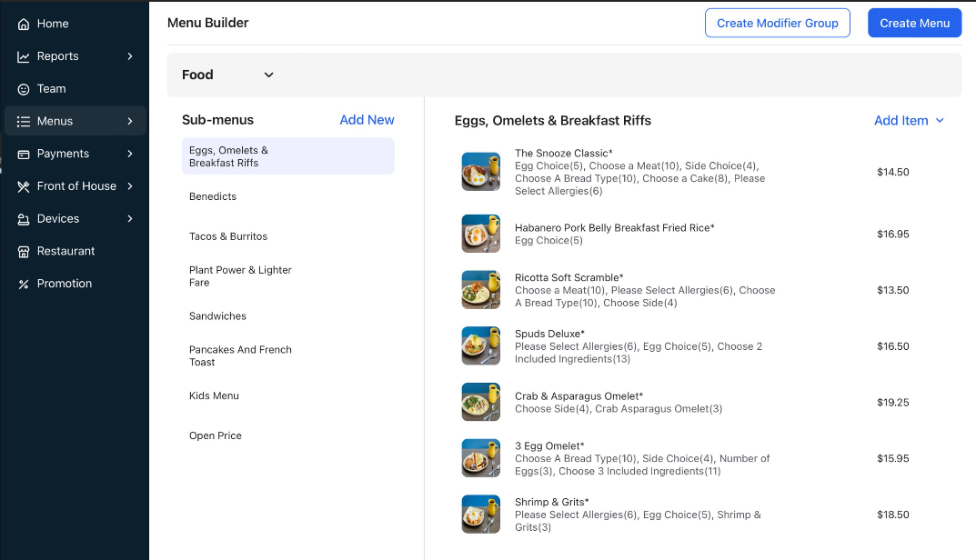Expand the Reports submenu chevron
976x560 pixels.
pyautogui.click(x=130, y=56)
